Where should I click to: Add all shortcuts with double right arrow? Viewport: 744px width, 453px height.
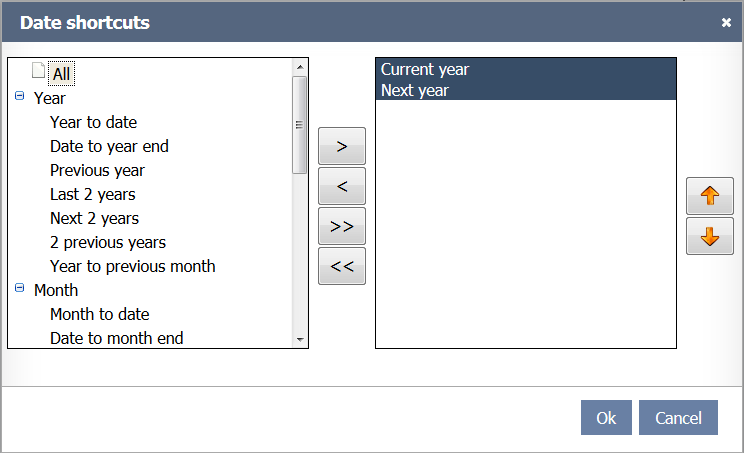coord(342,226)
